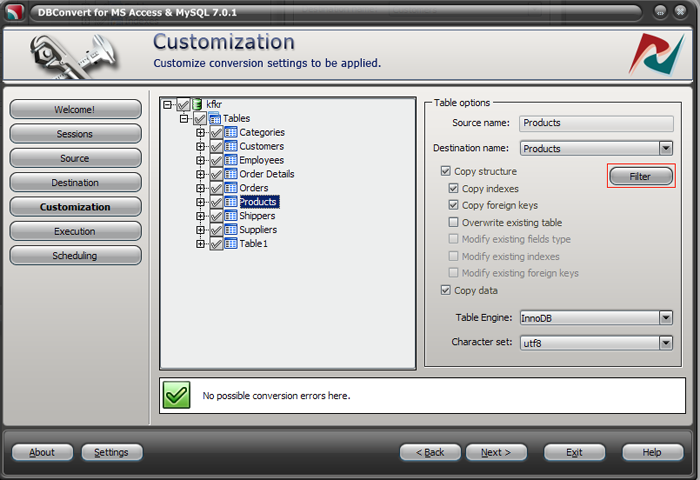Open the Execution step
Image resolution: width=700 pixels, height=480 pixels.
(x=75, y=231)
